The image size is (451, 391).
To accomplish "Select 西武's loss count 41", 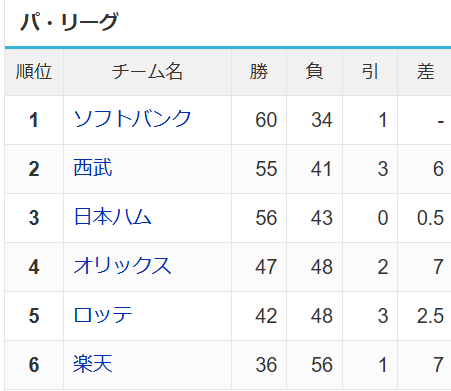I will click(x=321, y=169).
